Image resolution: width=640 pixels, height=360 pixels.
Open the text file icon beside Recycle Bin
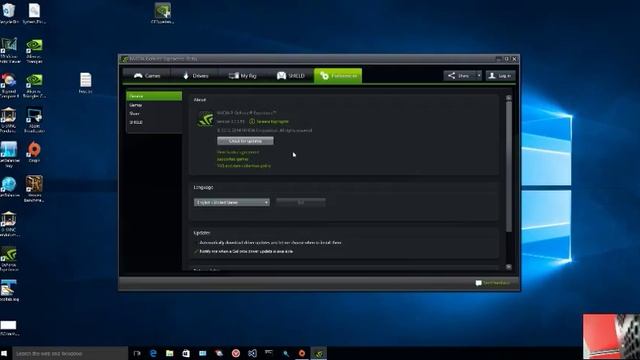coord(34,13)
